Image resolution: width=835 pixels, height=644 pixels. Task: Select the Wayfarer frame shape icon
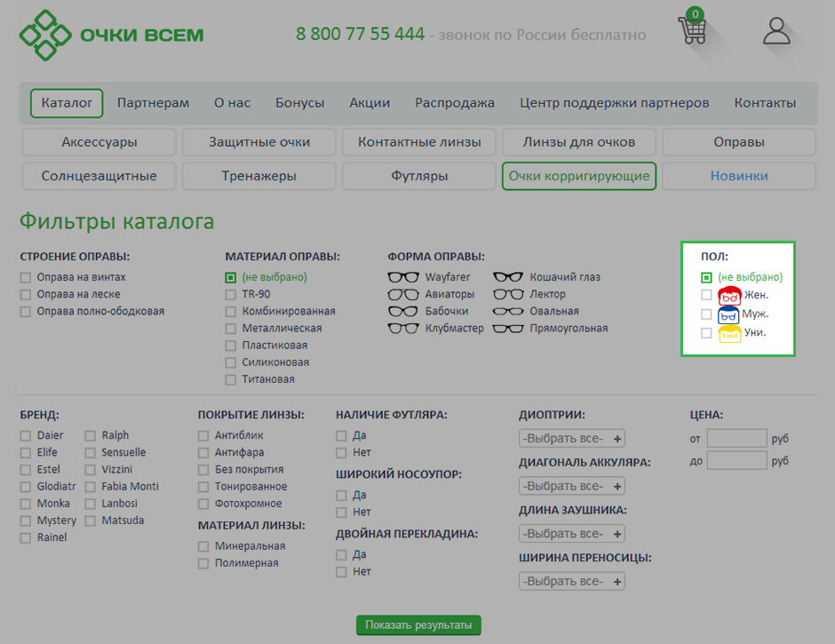[403, 277]
